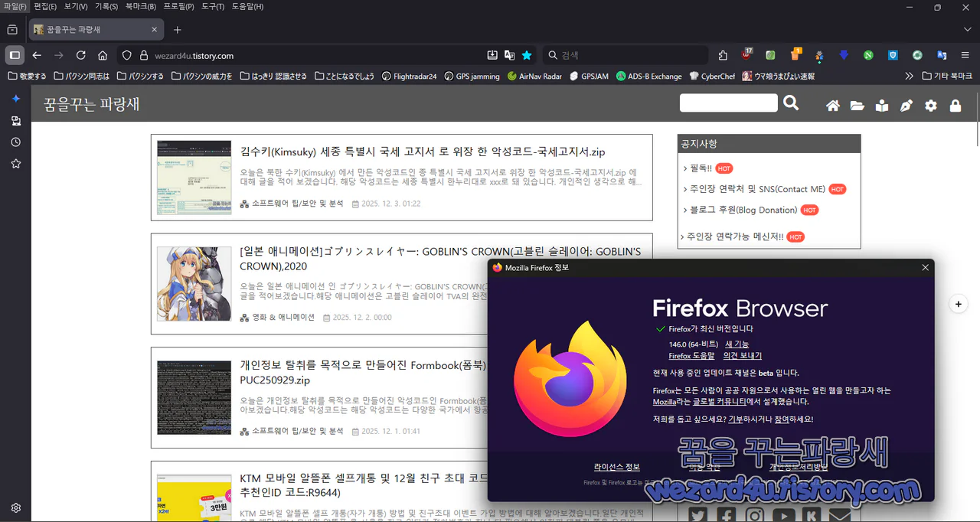980x522 pixels.
Task: Open blog guestbook reader icon
Action: click(x=882, y=106)
